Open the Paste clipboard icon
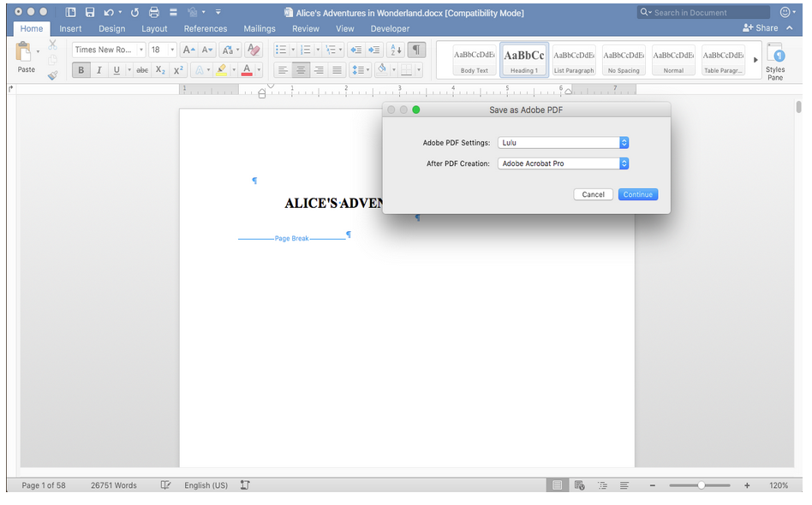The height and width of the screenshot is (505, 812). point(24,51)
